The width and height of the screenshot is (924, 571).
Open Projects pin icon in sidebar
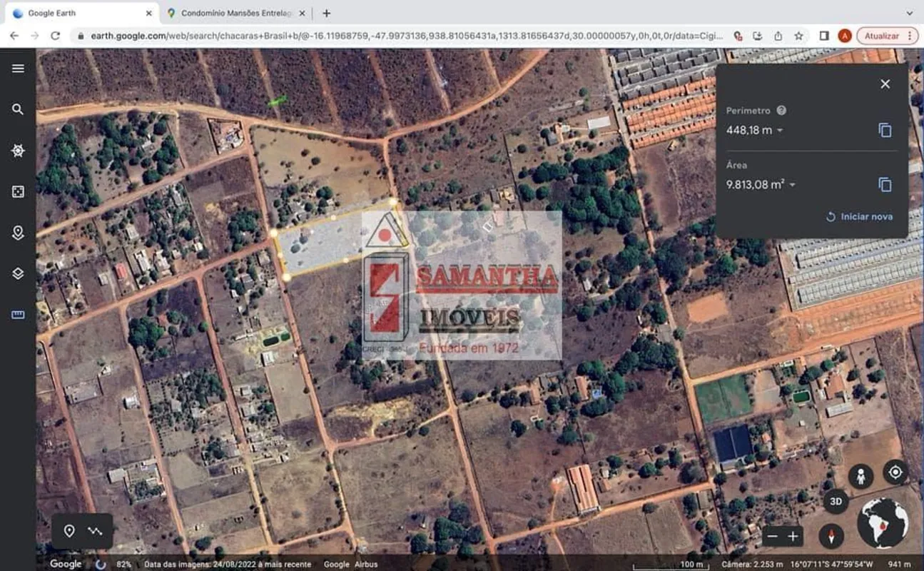coord(18,233)
